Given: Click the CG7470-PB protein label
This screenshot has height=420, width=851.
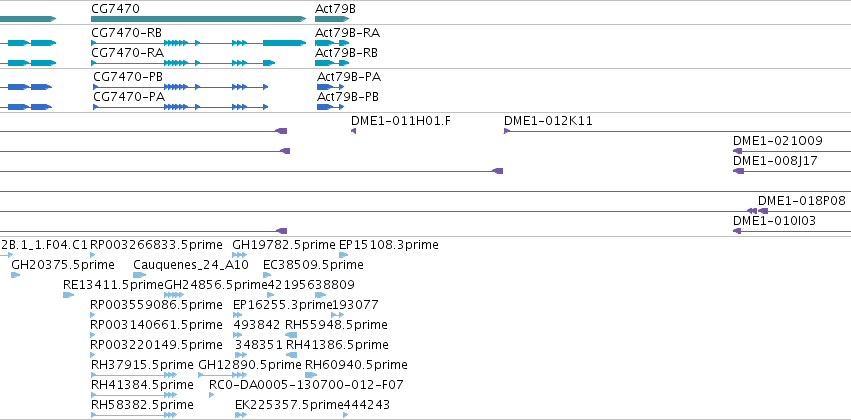Looking at the screenshot, I should [128, 77].
